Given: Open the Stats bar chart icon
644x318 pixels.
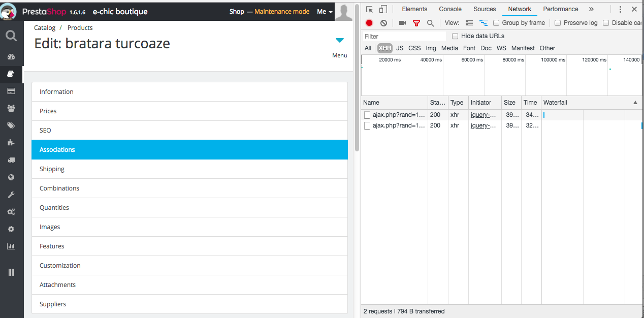Looking at the screenshot, I should 11,246.
